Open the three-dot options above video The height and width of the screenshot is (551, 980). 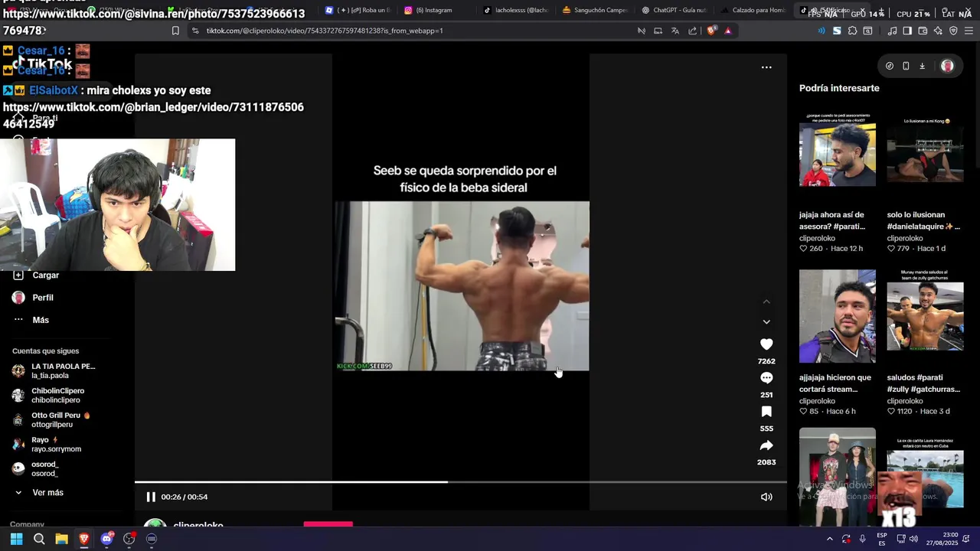point(766,67)
